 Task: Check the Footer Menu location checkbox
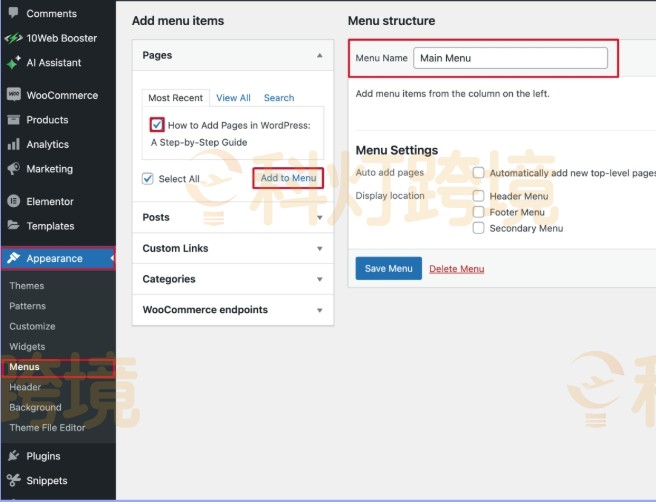coord(479,212)
